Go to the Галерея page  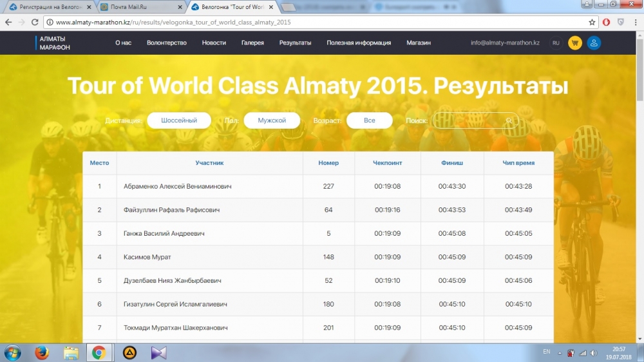pyautogui.click(x=252, y=43)
